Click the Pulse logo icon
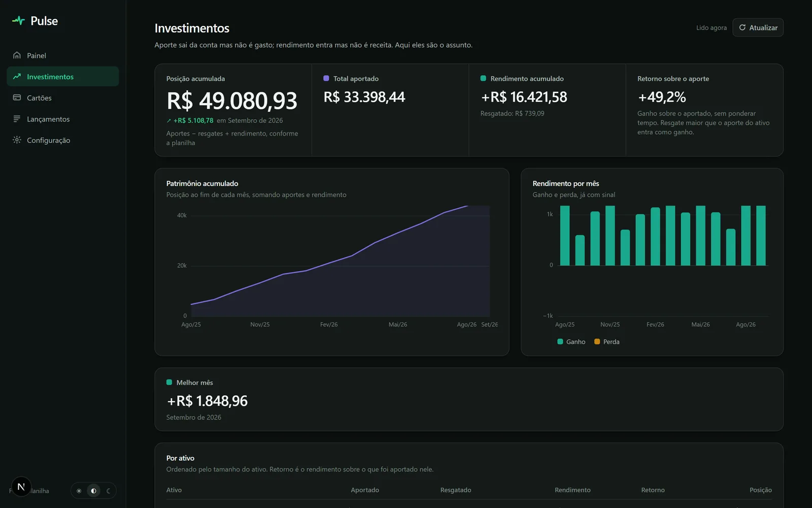 [x=18, y=21]
